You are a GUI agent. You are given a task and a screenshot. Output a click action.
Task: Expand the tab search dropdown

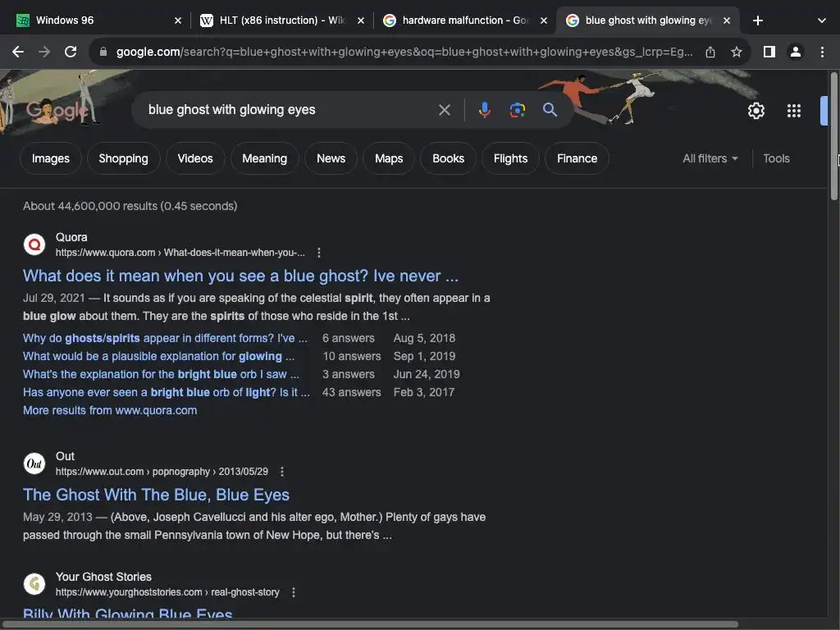tap(821, 21)
